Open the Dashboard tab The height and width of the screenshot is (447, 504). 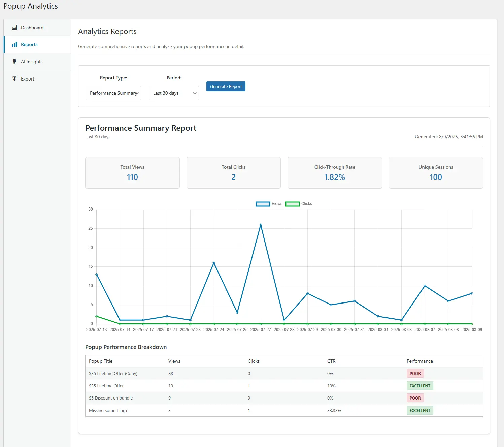coord(32,28)
